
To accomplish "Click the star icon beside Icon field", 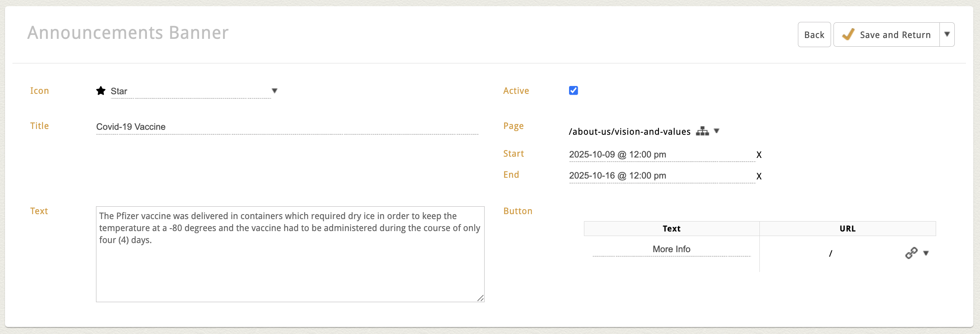I will tap(101, 91).
